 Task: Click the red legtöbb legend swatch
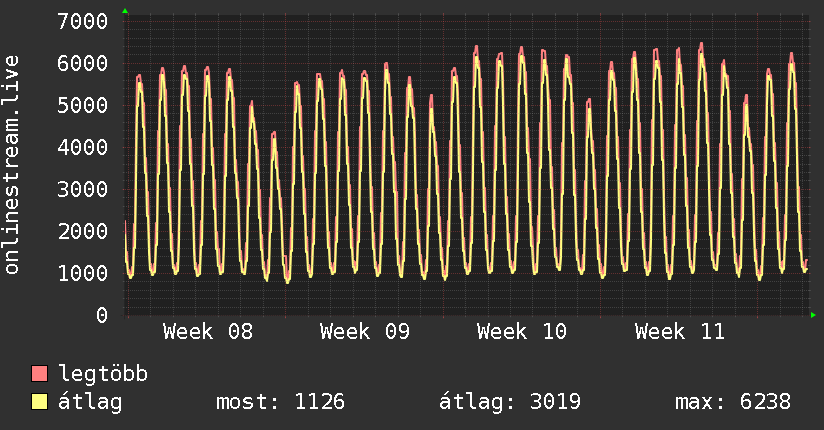coord(40,374)
